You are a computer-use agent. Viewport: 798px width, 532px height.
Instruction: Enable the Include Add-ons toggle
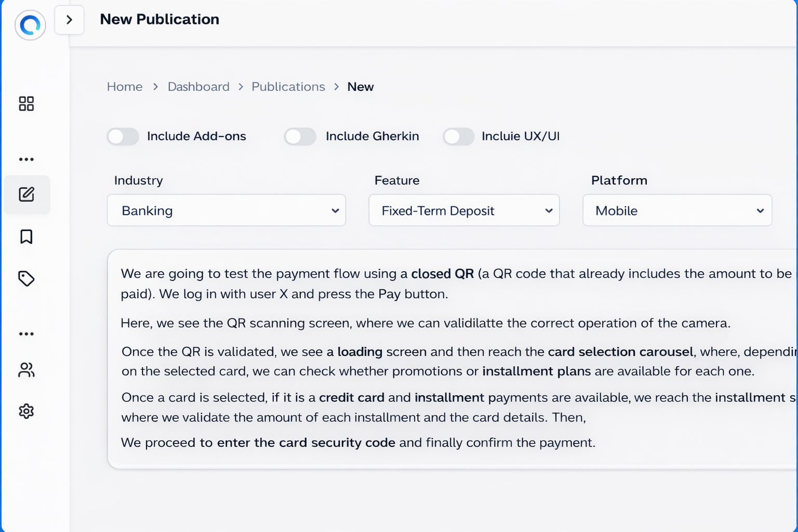point(123,137)
